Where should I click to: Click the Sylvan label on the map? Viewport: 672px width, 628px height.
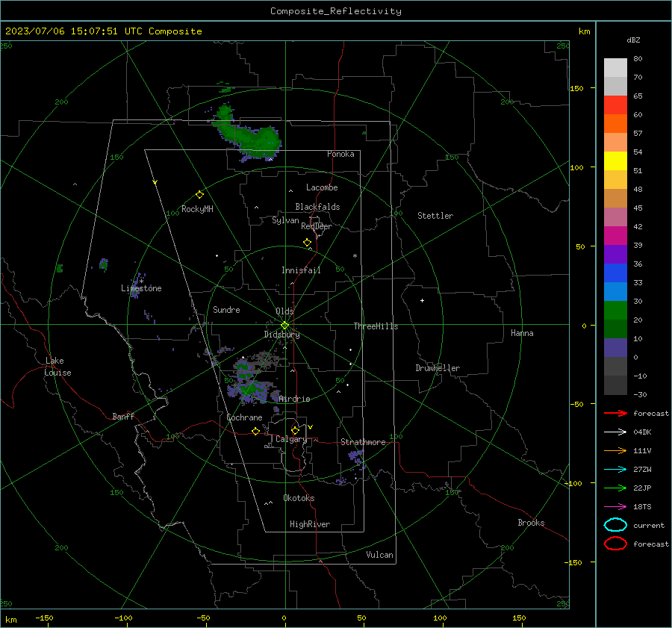point(285,220)
